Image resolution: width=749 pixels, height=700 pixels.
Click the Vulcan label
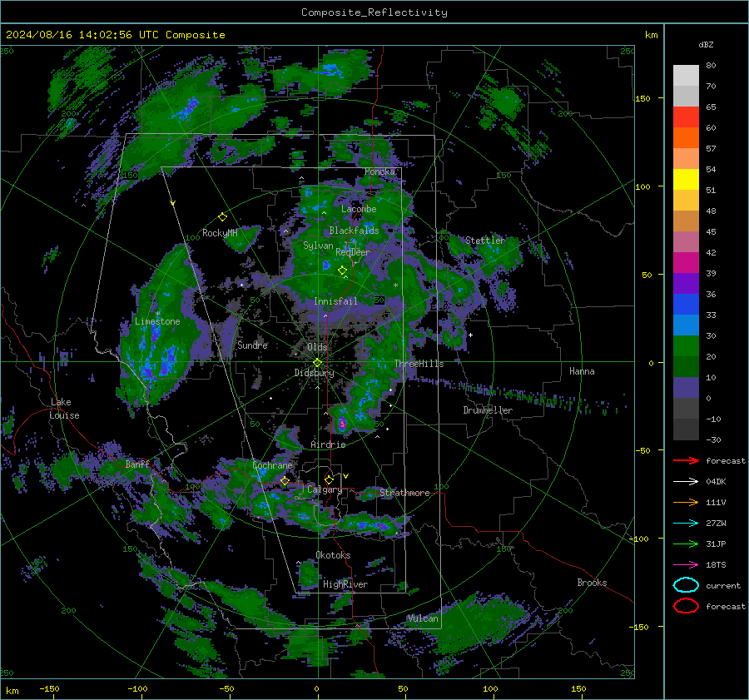(423, 618)
